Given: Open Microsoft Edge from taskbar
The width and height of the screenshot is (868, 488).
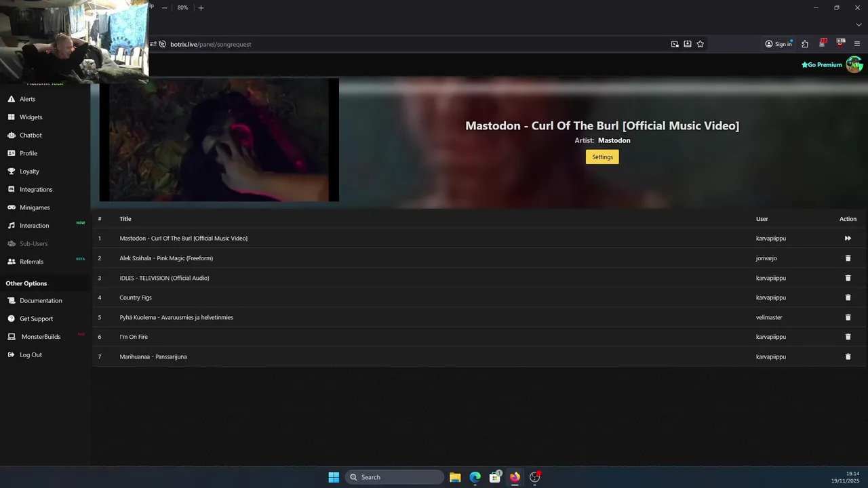Looking at the screenshot, I should [475, 477].
